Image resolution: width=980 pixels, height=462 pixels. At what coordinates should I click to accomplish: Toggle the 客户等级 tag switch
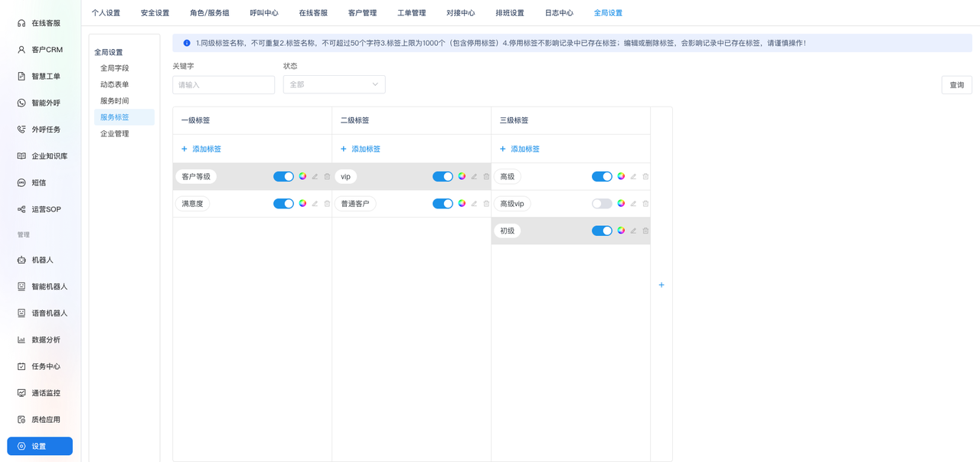click(x=283, y=176)
